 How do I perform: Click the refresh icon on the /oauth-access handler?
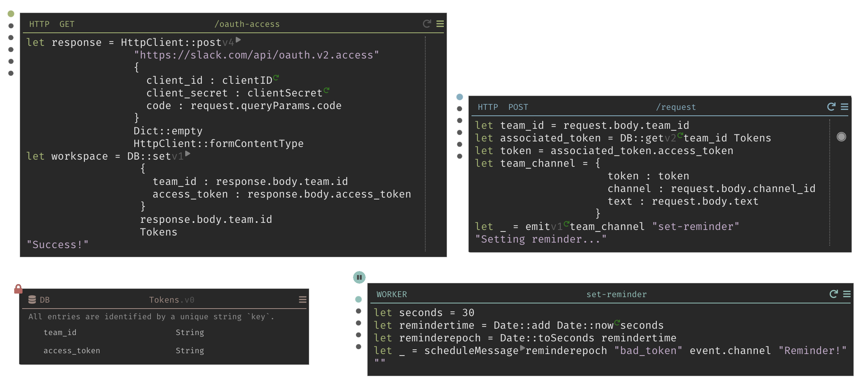(x=426, y=24)
